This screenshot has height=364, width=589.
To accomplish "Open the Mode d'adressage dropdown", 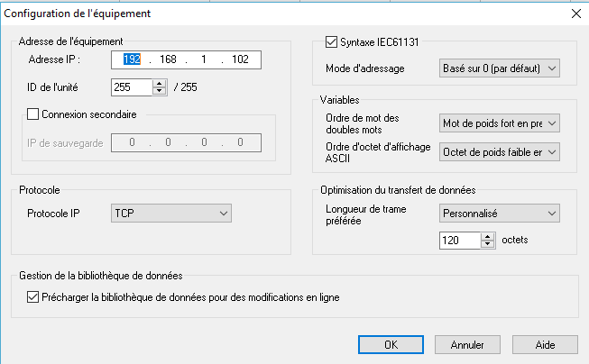I will [500, 68].
